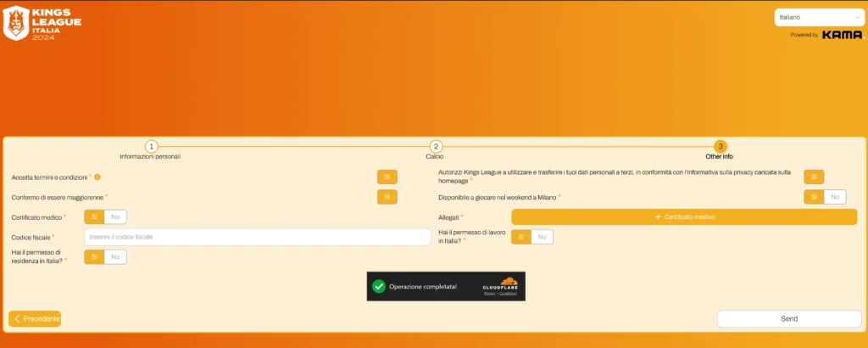
Task: Click the Cloudflare cloud logo
Action: pos(508,281)
